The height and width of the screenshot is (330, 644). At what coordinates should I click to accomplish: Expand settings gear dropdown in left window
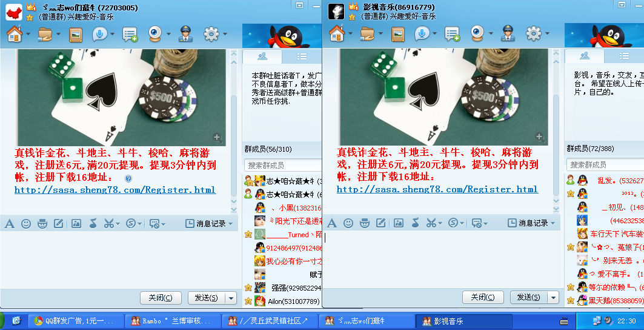click(x=225, y=35)
